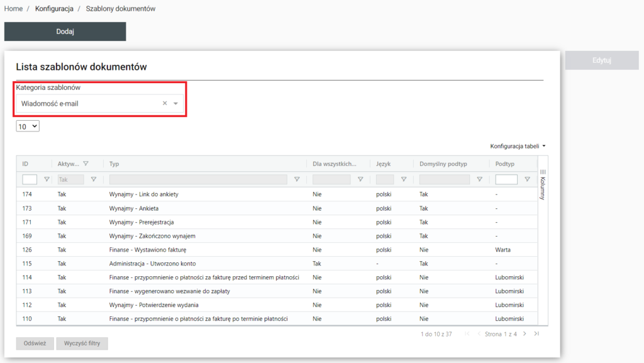Clear the Wiadomość e-mail category selection
This screenshot has height=363, width=644.
coord(165,103)
